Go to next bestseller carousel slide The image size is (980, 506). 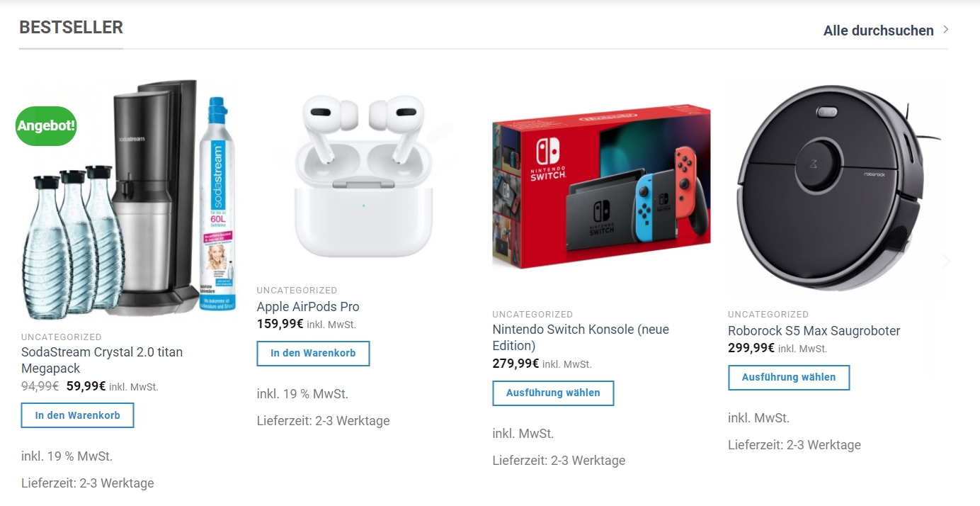[x=946, y=262]
